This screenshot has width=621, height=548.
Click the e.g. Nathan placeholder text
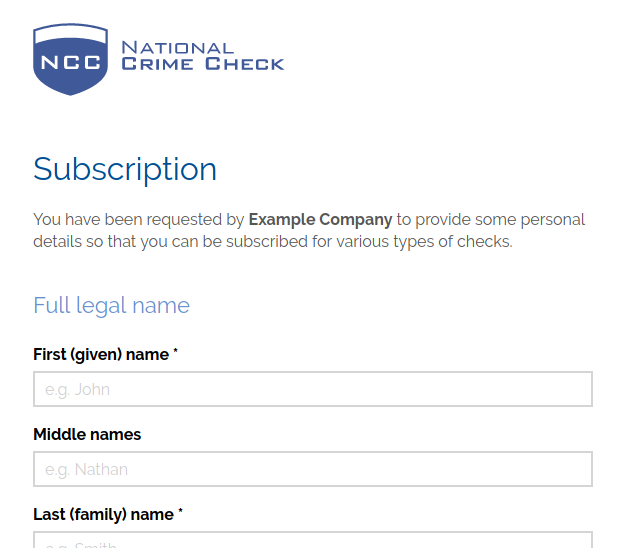pos(86,470)
